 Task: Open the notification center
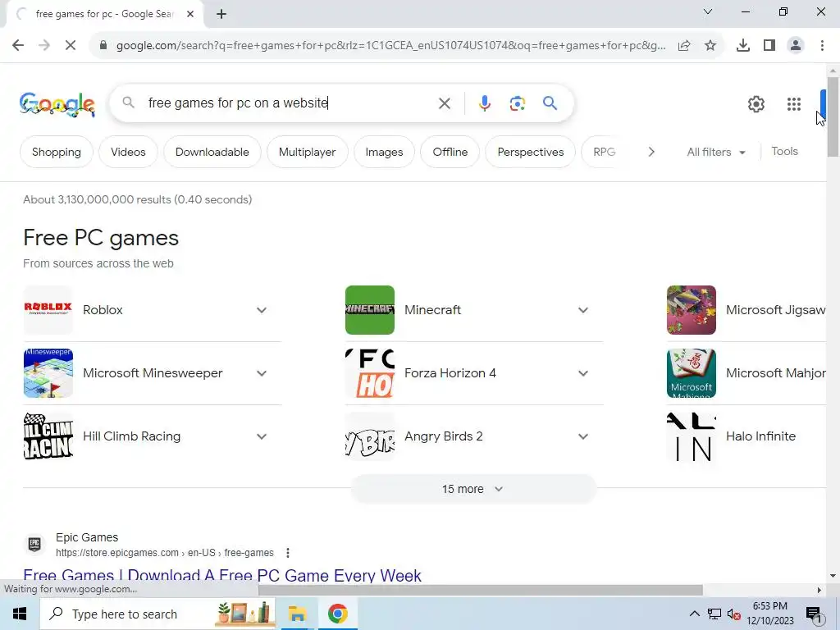[814, 614]
